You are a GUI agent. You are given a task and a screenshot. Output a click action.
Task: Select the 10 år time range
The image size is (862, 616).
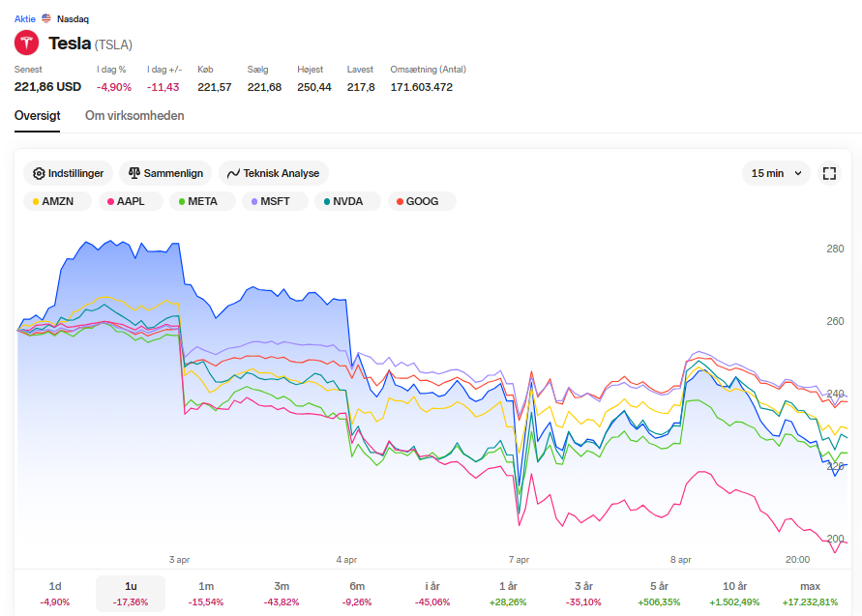point(734,594)
